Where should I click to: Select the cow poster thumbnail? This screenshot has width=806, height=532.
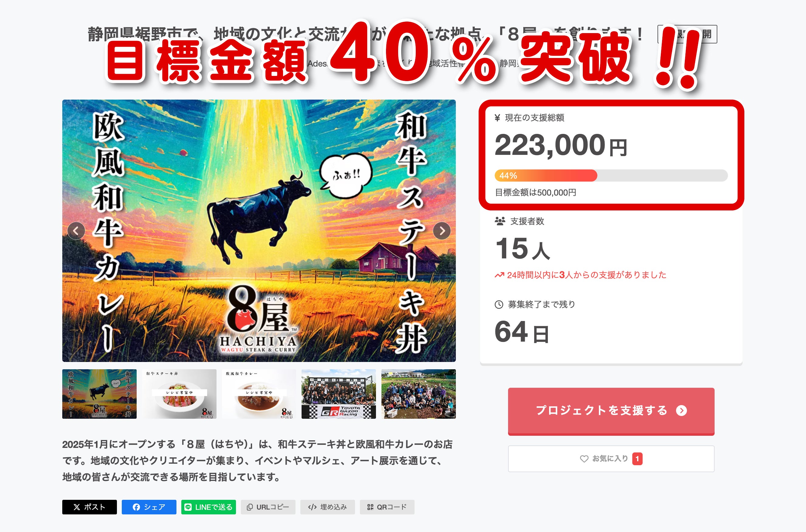click(99, 394)
